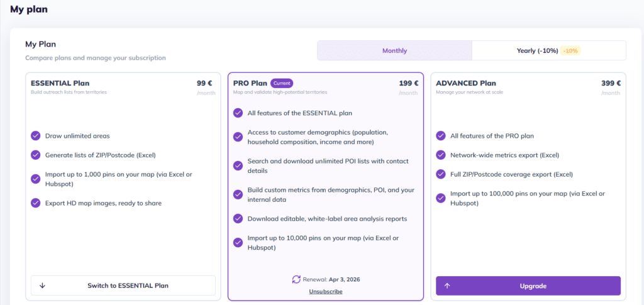Click checkmark next to Network-wide metrics export
This screenshot has width=644, height=305.
[x=441, y=155]
